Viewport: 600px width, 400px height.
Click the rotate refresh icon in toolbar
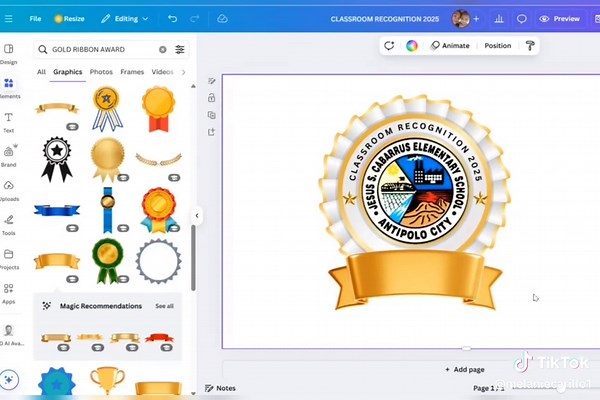(389, 46)
